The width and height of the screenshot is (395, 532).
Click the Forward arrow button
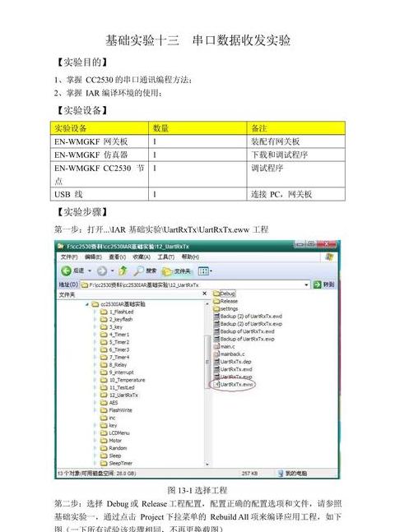coord(101,271)
